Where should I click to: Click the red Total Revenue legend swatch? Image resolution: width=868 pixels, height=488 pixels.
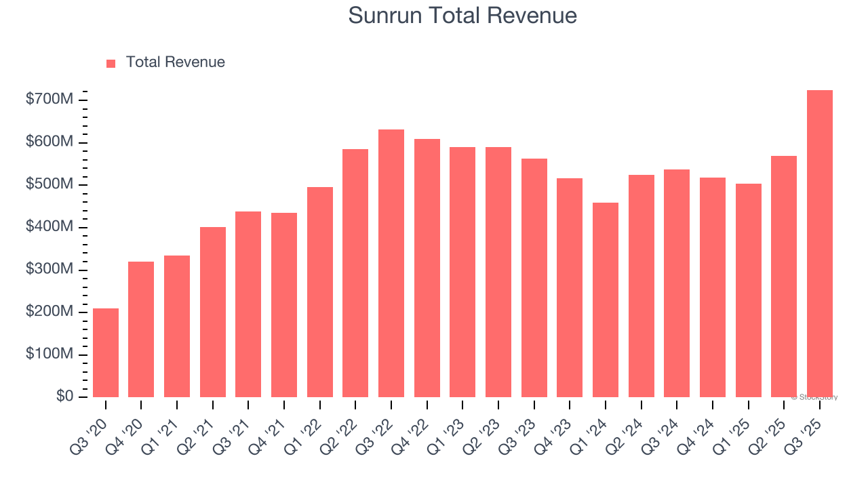pyautogui.click(x=111, y=61)
